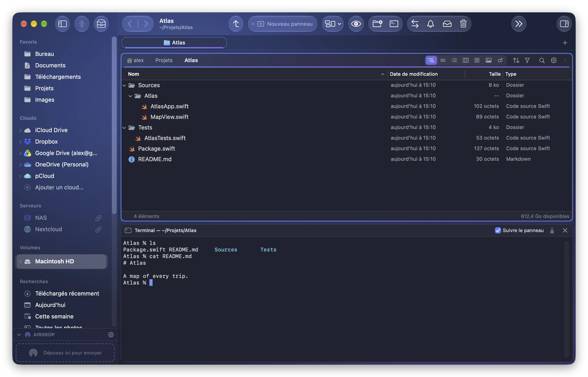Open filter funnel icon
Viewport: 588px width, 377px height.
click(527, 60)
